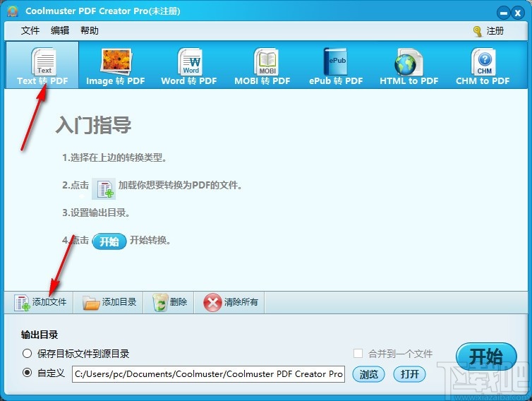Click the add-file icon in guide step 2

tap(104, 188)
